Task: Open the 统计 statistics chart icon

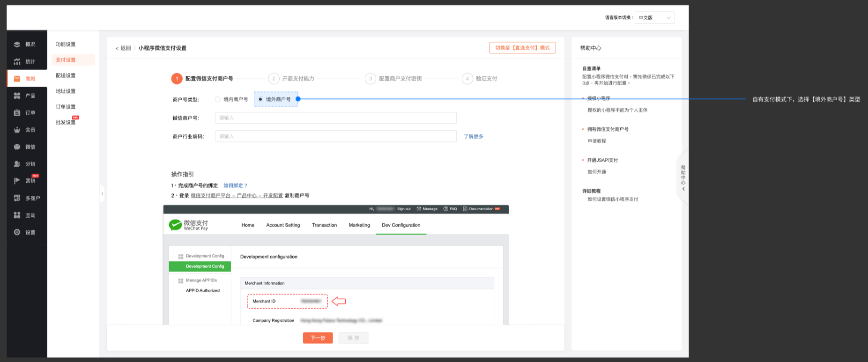Action: pyautogui.click(x=17, y=62)
